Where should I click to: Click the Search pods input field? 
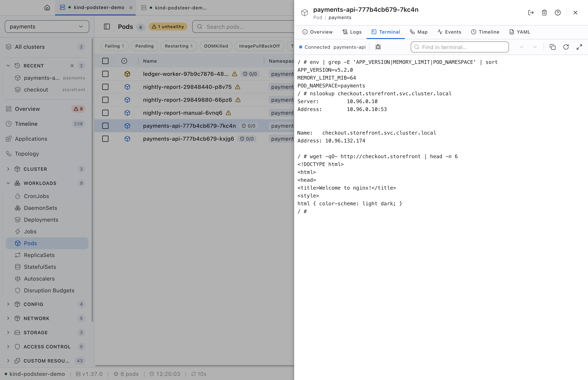click(x=243, y=27)
